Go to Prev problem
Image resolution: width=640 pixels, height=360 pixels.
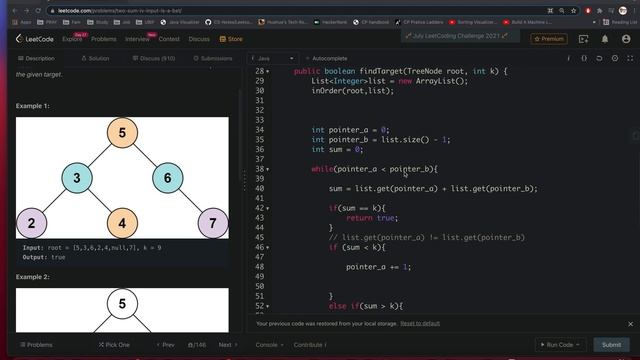pyautogui.click(x=166, y=345)
